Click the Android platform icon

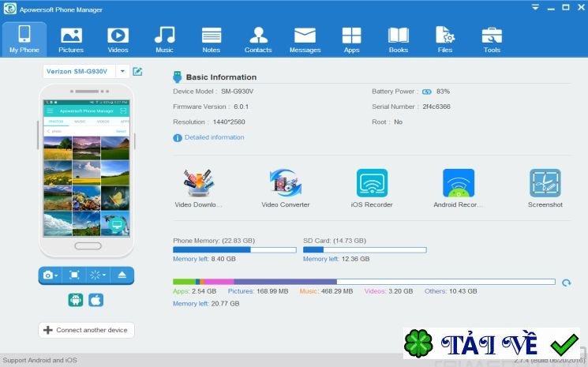pos(76,300)
